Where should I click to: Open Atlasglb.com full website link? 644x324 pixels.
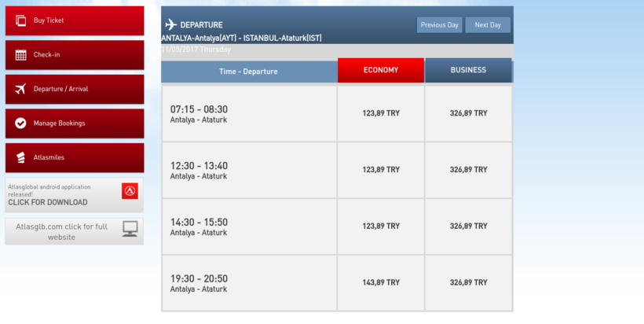pos(61,231)
